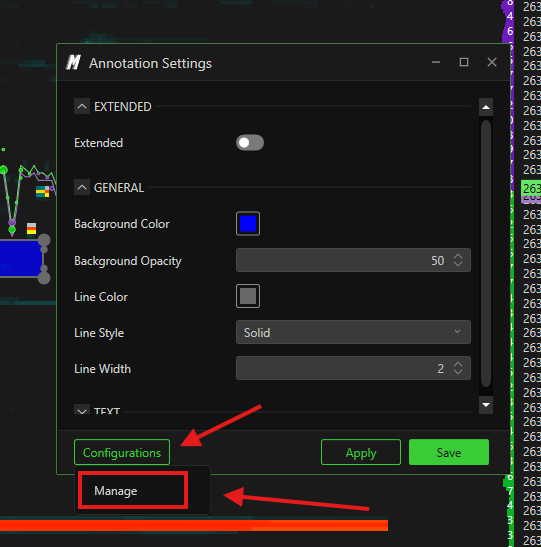Click the Configurations button
This screenshot has width=541, height=547.
[122, 452]
